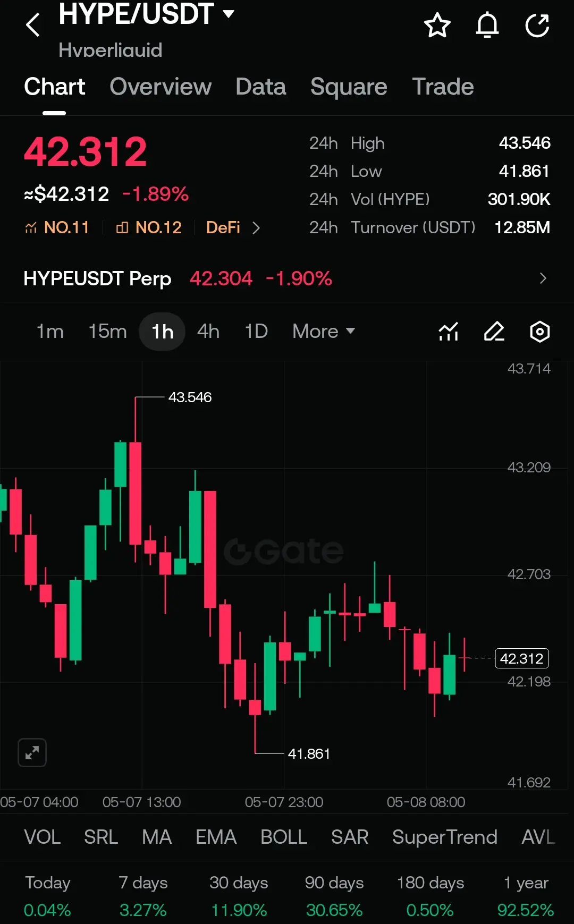
Task: Tap the 24h Vol 301.90K value
Action: (x=519, y=199)
